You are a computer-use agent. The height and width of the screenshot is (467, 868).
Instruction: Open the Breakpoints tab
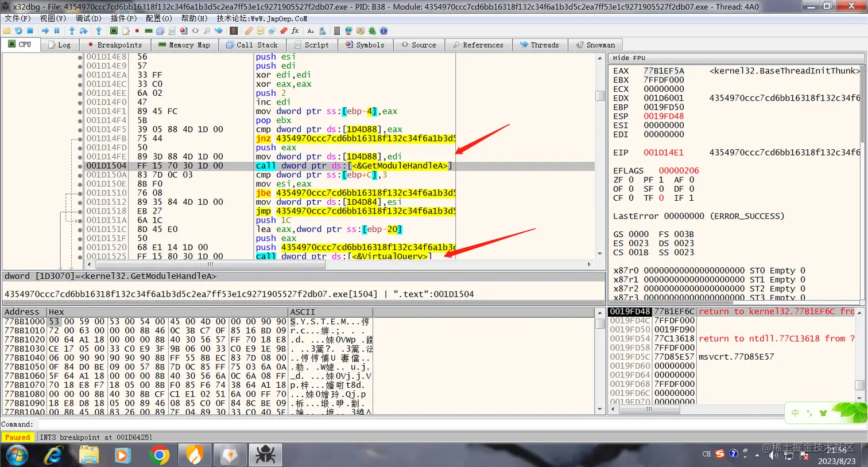[114, 45]
